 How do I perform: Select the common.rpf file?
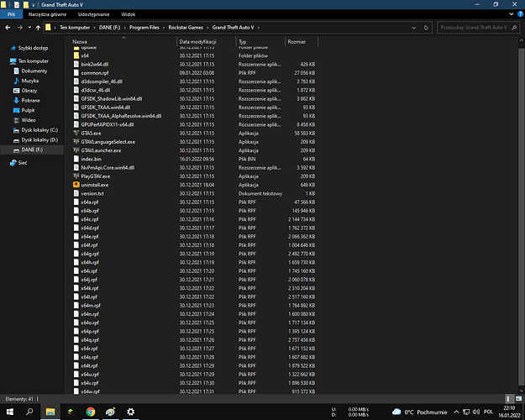[95, 73]
